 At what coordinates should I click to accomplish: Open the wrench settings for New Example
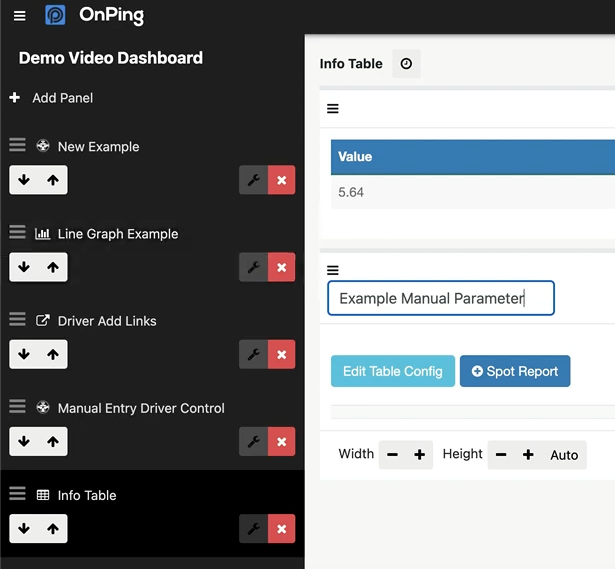click(254, 180)
